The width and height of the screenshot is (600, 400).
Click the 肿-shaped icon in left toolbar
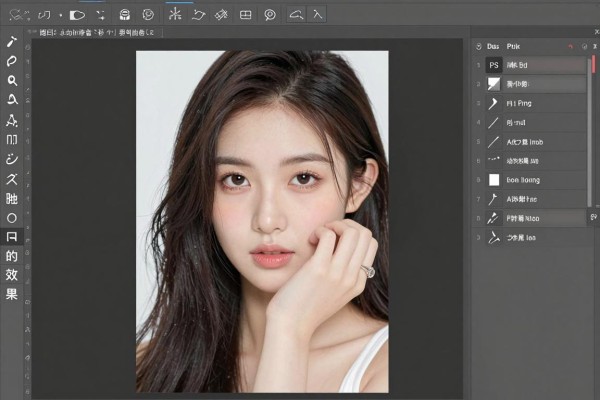(12, 199)
